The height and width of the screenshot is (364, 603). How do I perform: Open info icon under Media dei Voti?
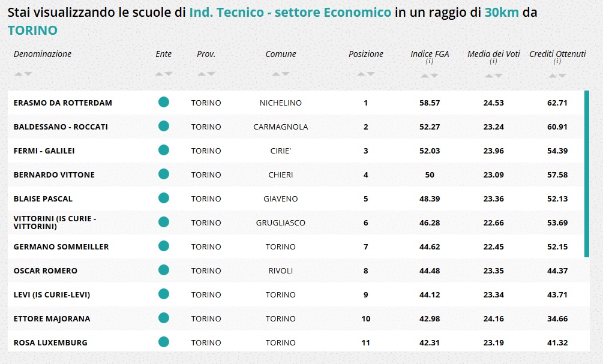(x=493, y=62)
